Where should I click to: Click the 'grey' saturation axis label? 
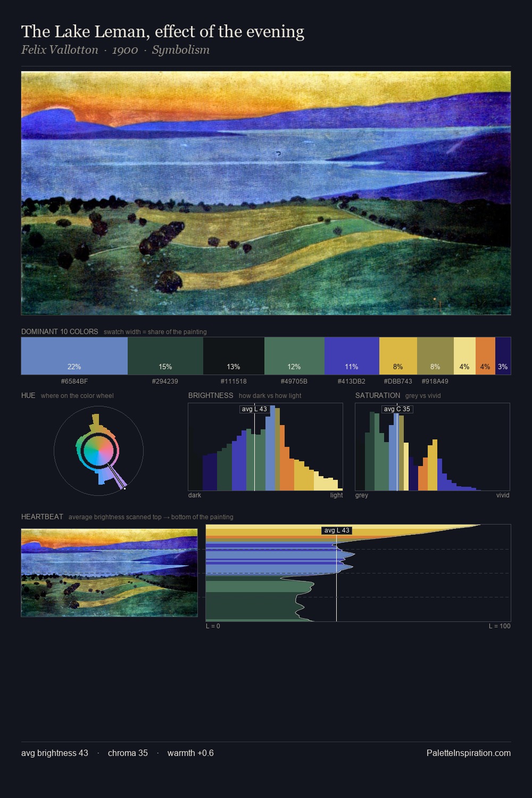[362, 495]
